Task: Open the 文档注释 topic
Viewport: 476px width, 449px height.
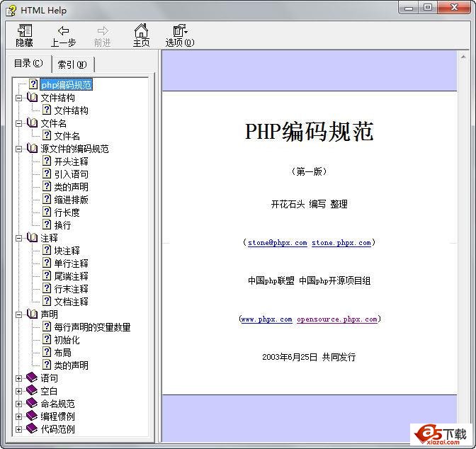Action: [71, 302]
